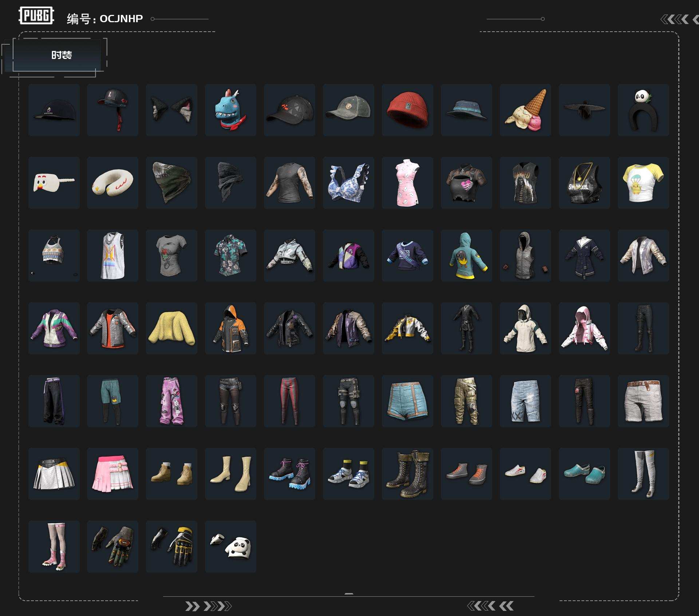
Task: Select the teal duck hoodie
Action: pyautogui.click(x=466, y=255)
